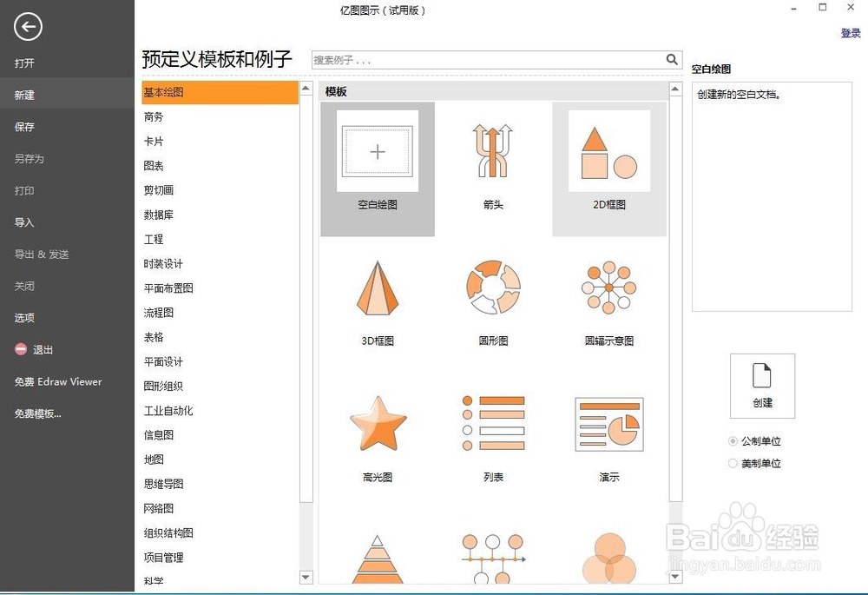This screenshot has width=868, height=595.
Task: Open the 登录 link
Action: (x=851, y=33)
